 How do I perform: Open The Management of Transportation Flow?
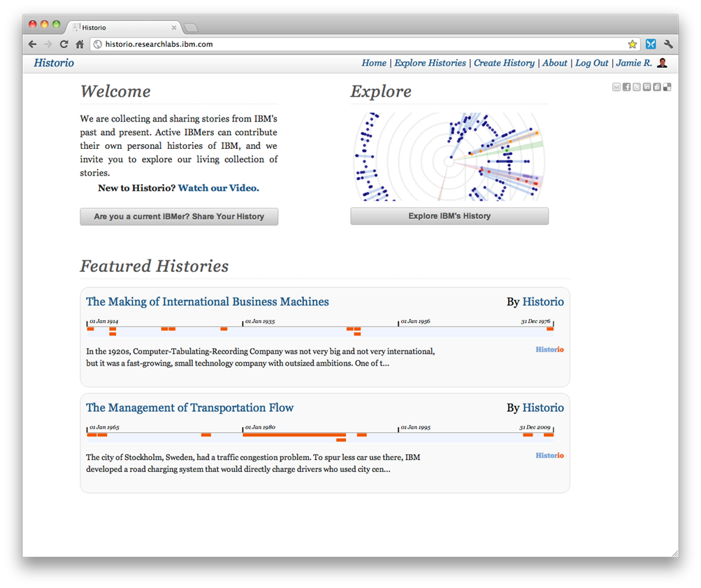(190, 408)
